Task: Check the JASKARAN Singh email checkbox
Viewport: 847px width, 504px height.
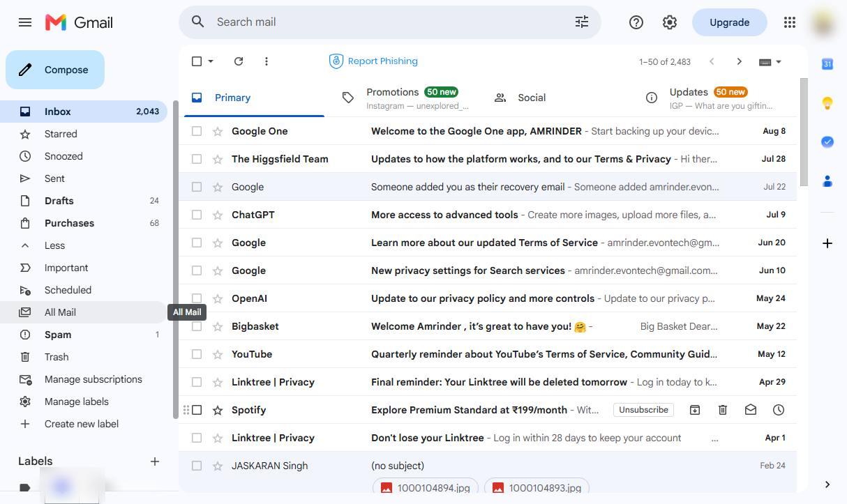Action: 197,466
